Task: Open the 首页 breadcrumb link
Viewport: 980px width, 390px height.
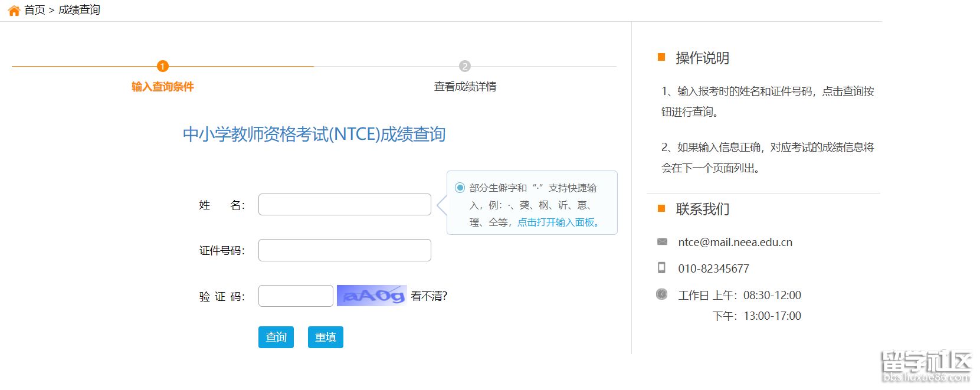Action: [x=35, y=10]
